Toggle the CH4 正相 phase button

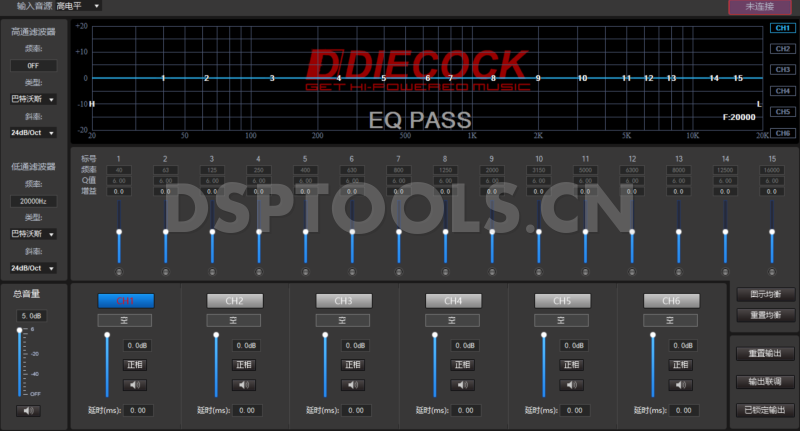click(x=466, y=365)
